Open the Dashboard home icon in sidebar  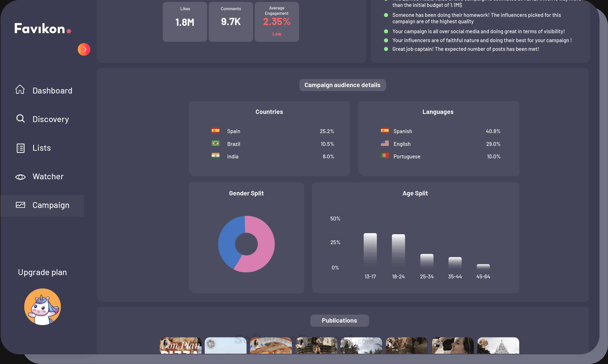20,90
